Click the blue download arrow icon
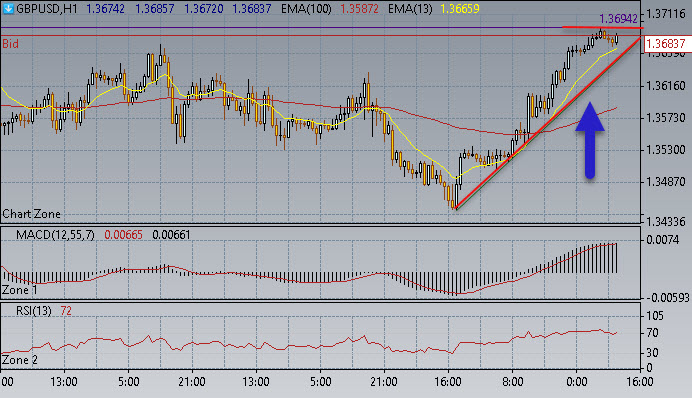Image resolution: width=692 pixels, height=398 pixels. click(x=8, y=8)
